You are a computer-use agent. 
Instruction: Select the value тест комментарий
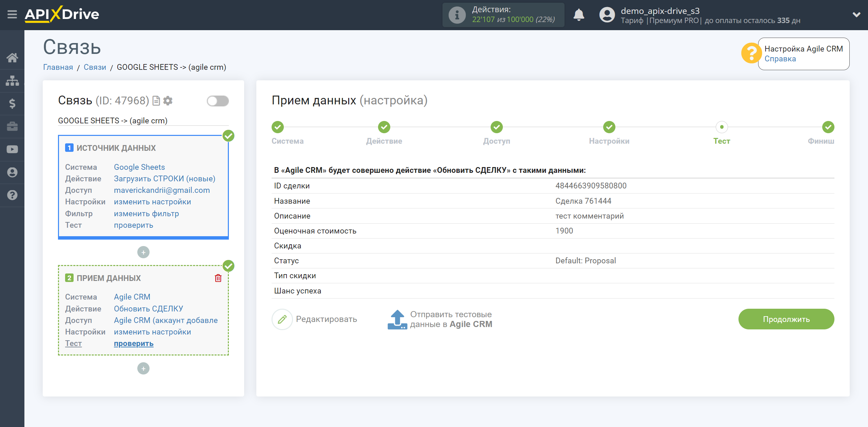589,216
